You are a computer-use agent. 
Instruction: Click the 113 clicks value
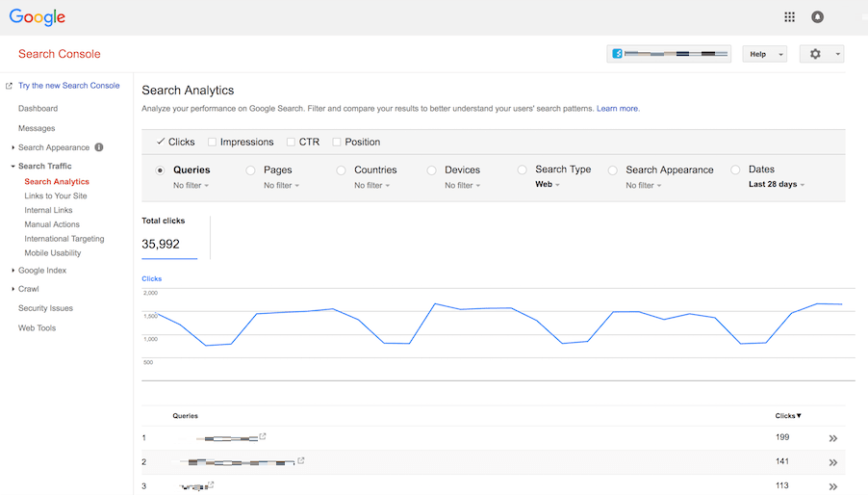[x=782, y=485]
